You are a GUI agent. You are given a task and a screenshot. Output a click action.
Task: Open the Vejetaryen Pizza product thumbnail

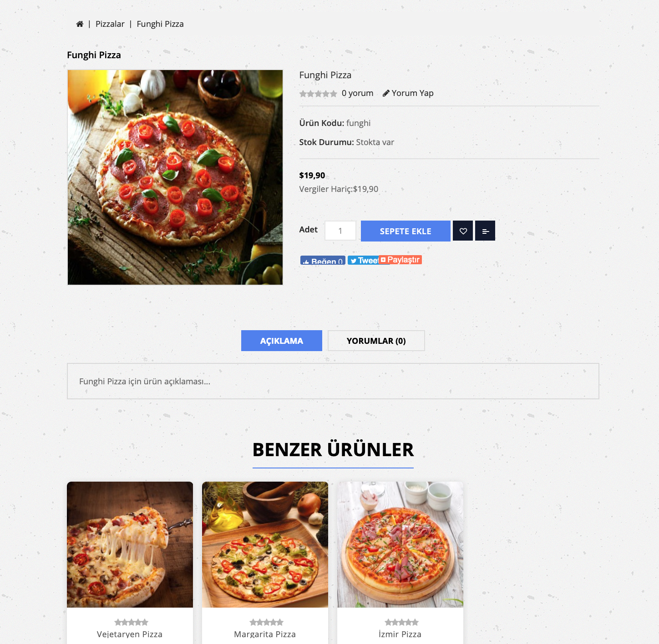130,544
